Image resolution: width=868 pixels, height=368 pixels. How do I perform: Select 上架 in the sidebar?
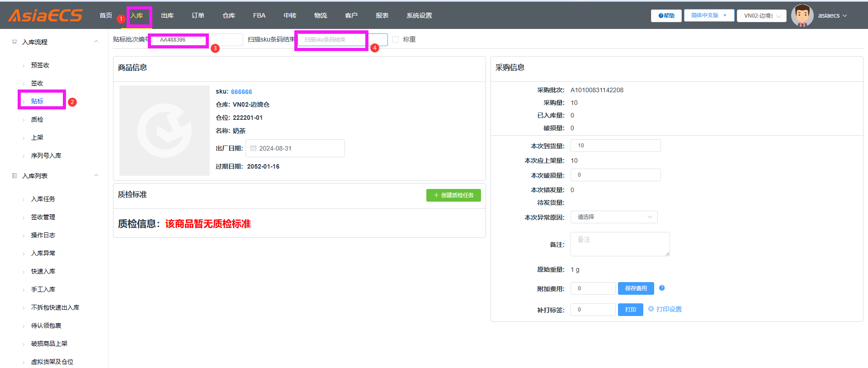tap(37, 137)
